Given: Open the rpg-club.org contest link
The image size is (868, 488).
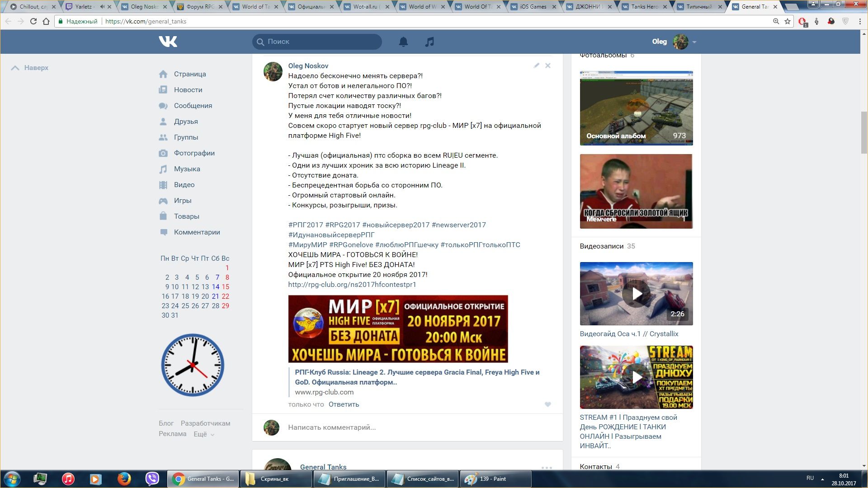Looking at the screenshot, I should [352, 285].
